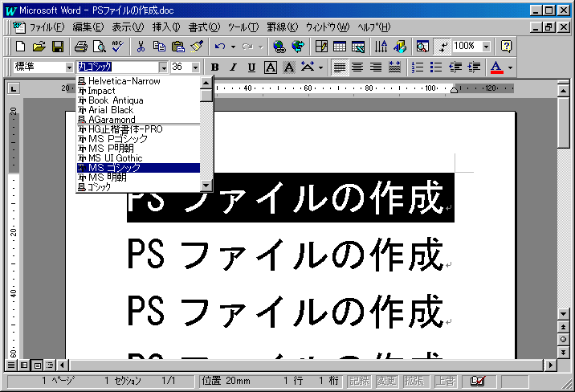The height and width of the screenshot is (392, 575).
Task: Insert a table grid icon
Action: coord(340,47)
